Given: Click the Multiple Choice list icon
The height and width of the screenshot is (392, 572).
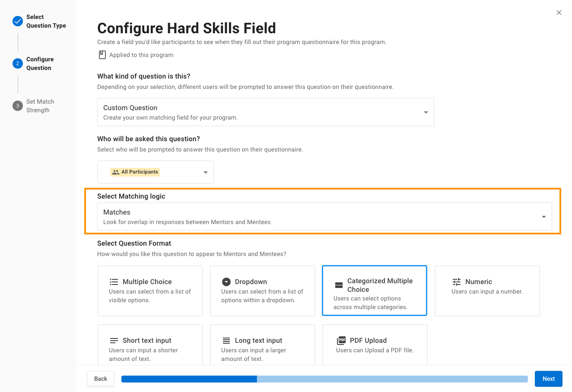Looking at the screenshot, I should tap(114, 282).
